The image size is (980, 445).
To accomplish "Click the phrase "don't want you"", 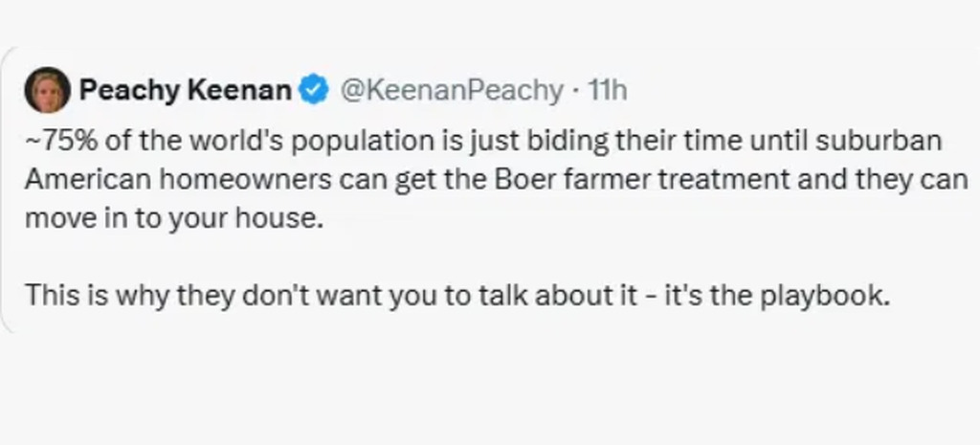I will (x=303, y=295).
